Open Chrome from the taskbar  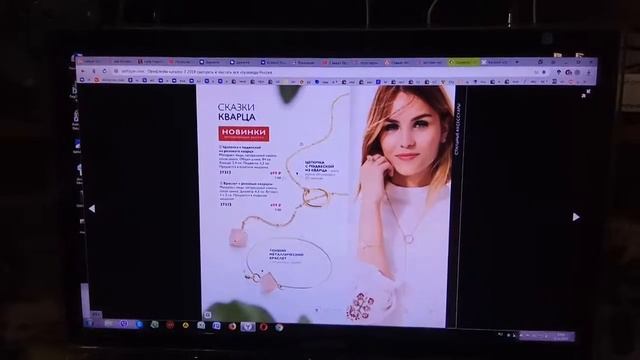click(279, 327)
